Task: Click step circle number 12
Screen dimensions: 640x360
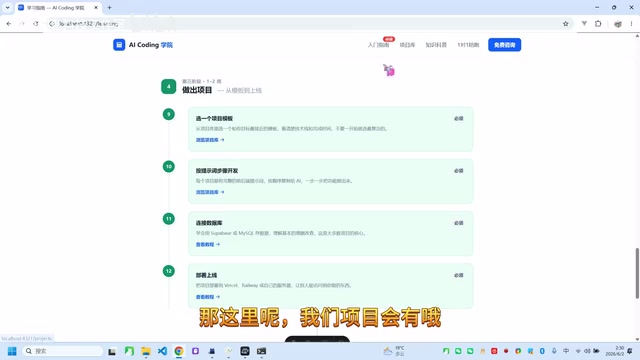Action: pyautogui.click(x=169, y=271)
